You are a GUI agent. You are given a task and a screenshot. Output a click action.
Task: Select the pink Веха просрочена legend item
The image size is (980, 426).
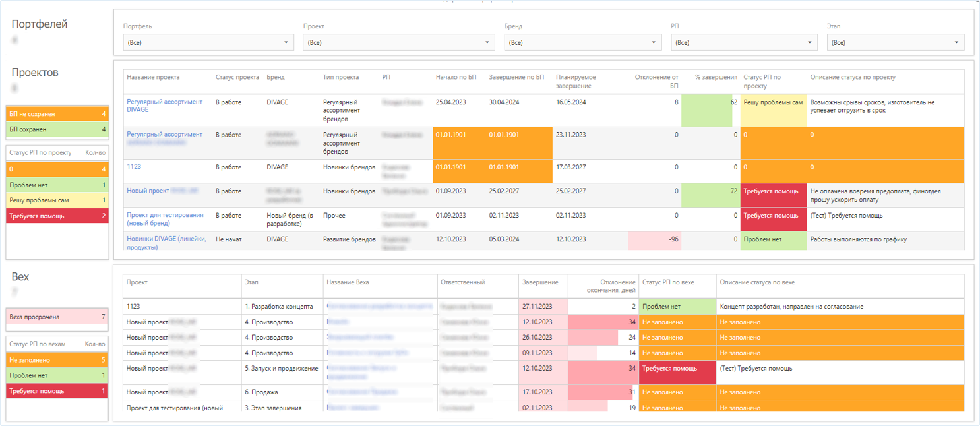[x=57, y=317]
